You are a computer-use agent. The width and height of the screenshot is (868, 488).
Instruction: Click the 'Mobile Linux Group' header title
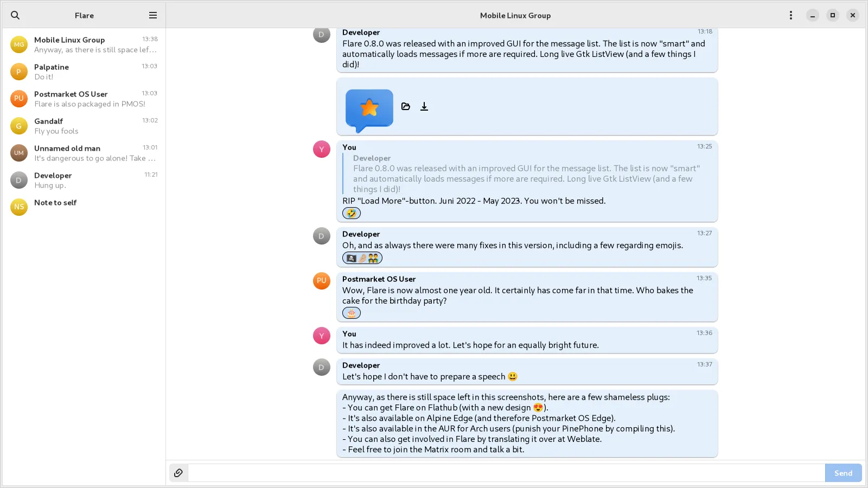click(515, 15)
